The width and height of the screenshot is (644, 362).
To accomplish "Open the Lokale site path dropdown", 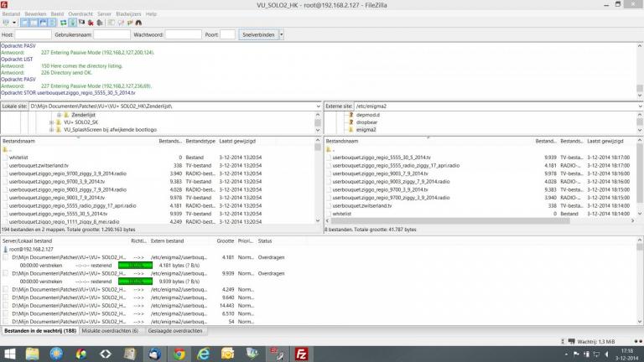I will pyautogui.click(x=317, y=107).
